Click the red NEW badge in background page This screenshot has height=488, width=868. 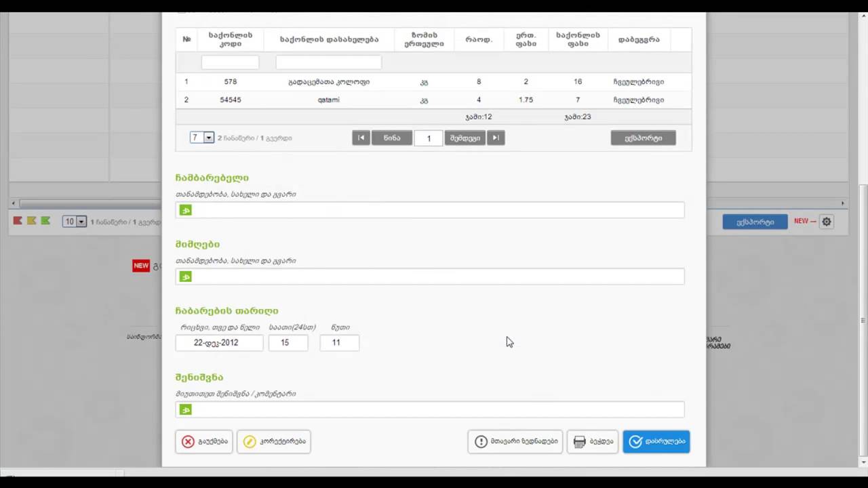[140, 266]
